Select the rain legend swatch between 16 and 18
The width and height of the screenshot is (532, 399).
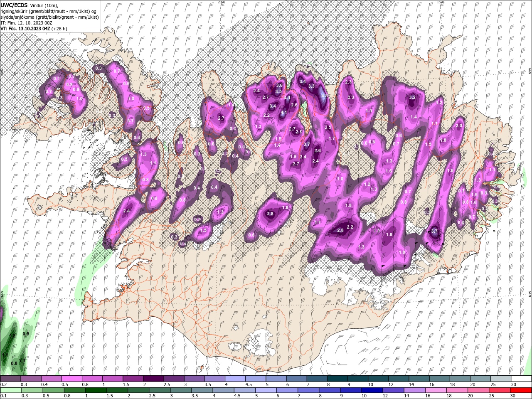[x=436, y=390]
